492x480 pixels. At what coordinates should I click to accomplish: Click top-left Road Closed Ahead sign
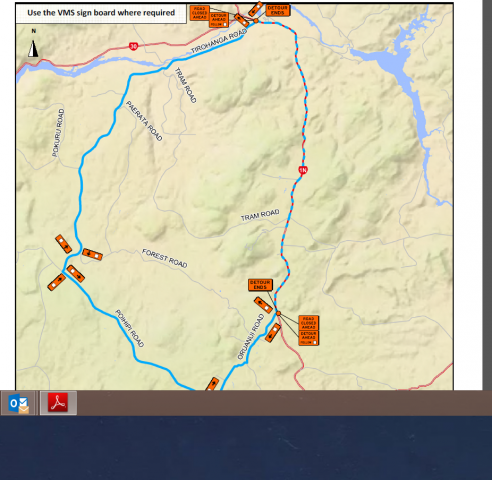click(x=199, y=13)
